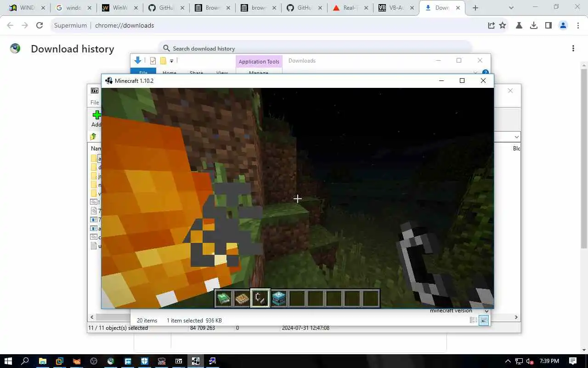Open the Customize Quick Access Toolbar dropdown

point(171,61)
